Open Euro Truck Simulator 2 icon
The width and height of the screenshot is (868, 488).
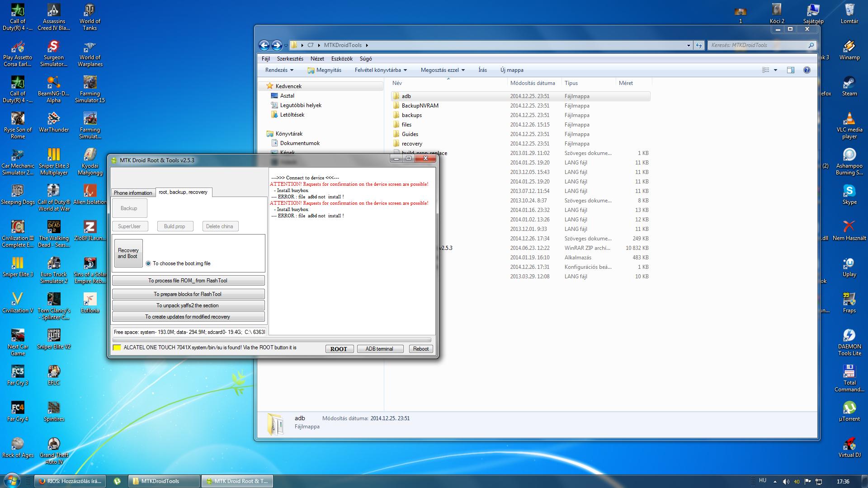point(54,270)
